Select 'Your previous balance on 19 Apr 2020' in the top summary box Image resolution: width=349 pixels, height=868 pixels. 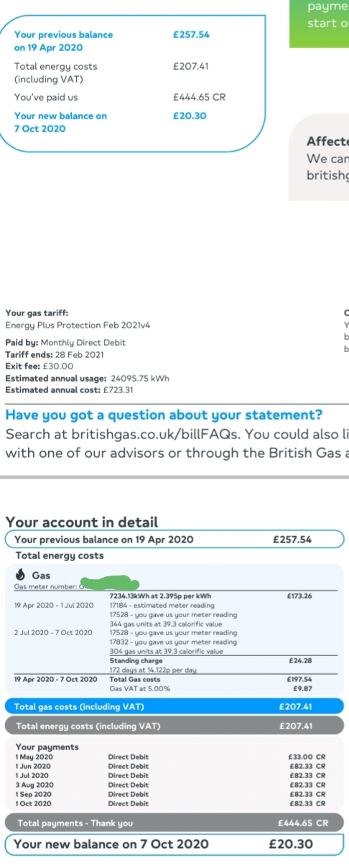point(63,41)
